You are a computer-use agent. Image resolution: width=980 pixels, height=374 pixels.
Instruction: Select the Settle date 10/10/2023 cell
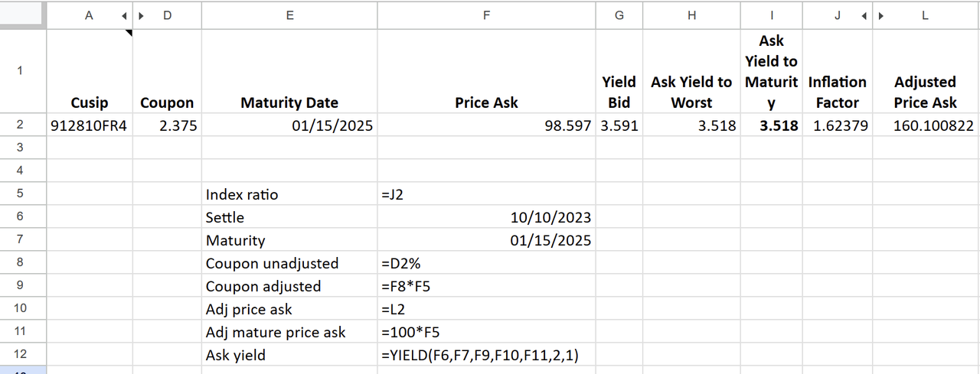(486, 217)
